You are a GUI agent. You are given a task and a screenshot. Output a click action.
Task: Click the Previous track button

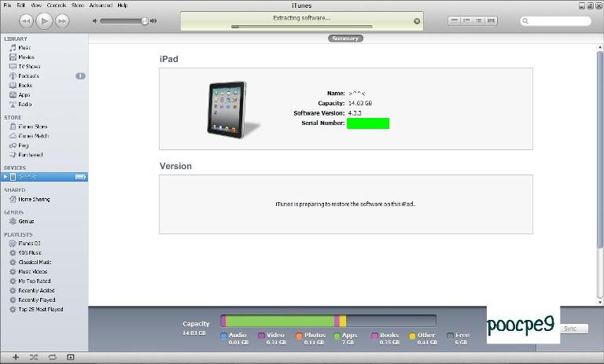(x=26, y=20)
